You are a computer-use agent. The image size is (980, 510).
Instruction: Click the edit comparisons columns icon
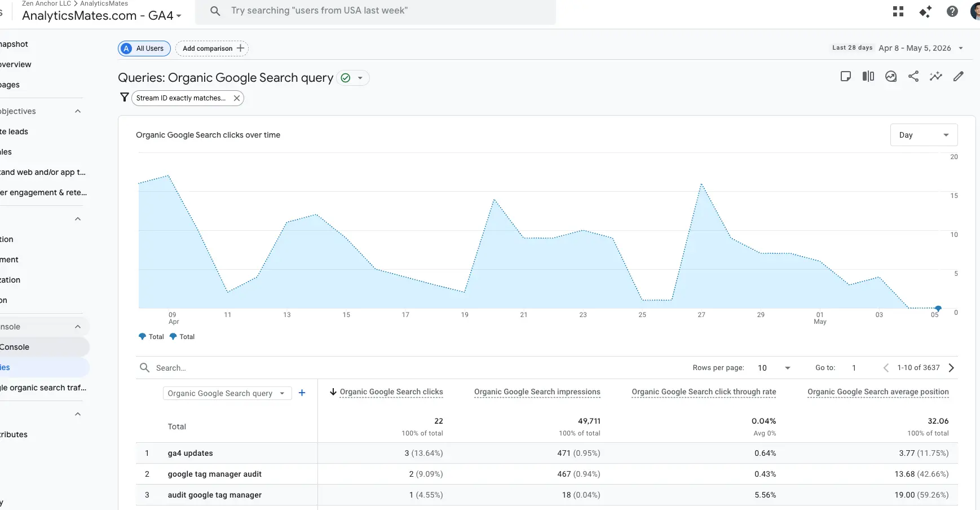coord(868,76)
